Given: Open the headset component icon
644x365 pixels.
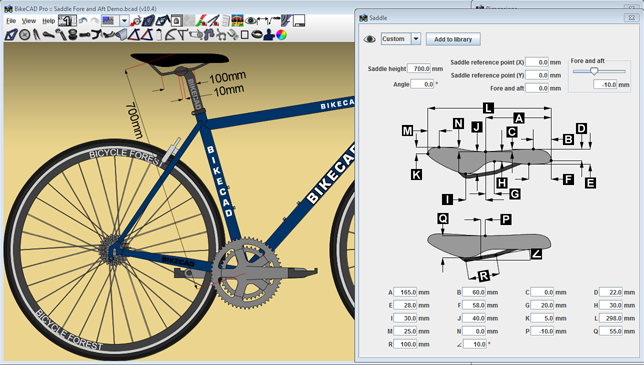Looking at the screenshot, I should coord(72,35).
